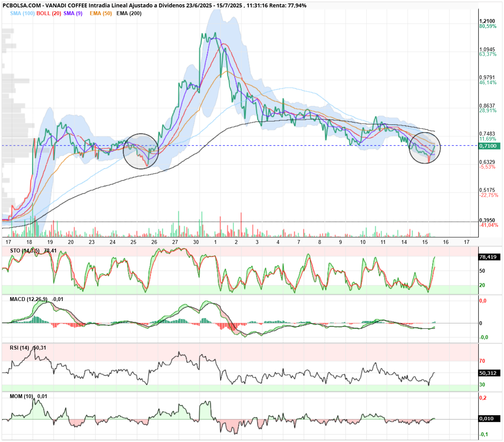This screenshot has width=504, height=442.
Task: Click the black 78,419 stochastic value tag
Action: 489,257
